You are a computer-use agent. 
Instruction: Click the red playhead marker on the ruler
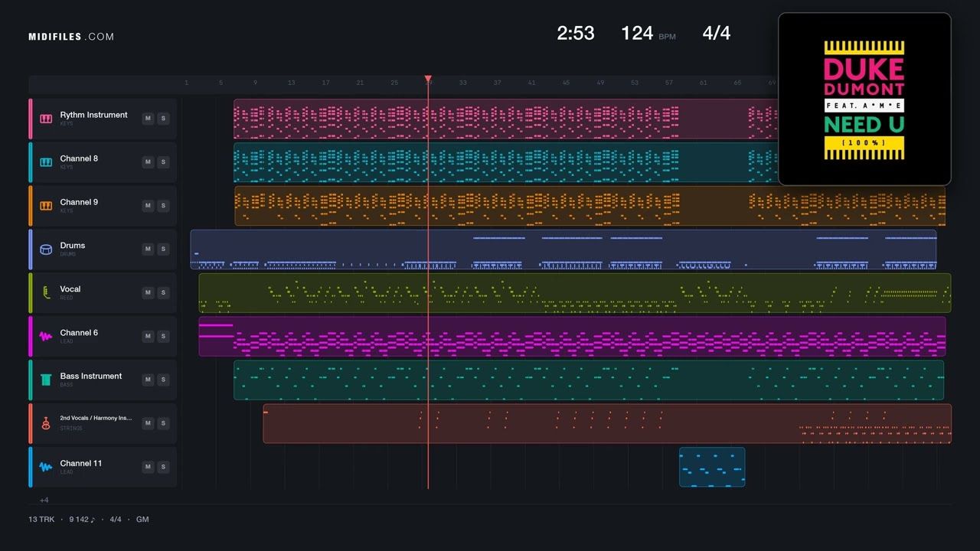(428, 79)
